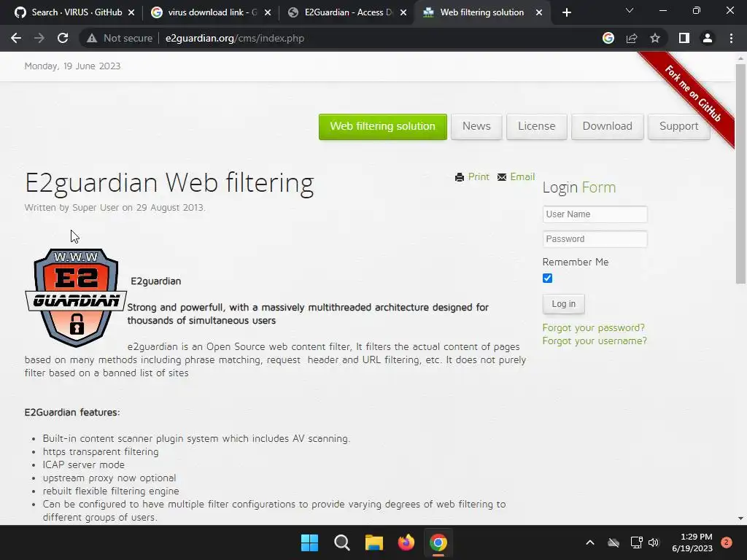Reload the page with the refresh icon
This screenshot has height=560, width=747.
pos(63,38)
